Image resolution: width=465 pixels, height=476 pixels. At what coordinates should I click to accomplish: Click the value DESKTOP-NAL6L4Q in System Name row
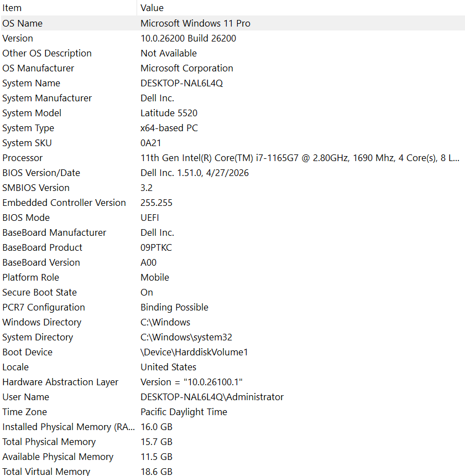182,83
